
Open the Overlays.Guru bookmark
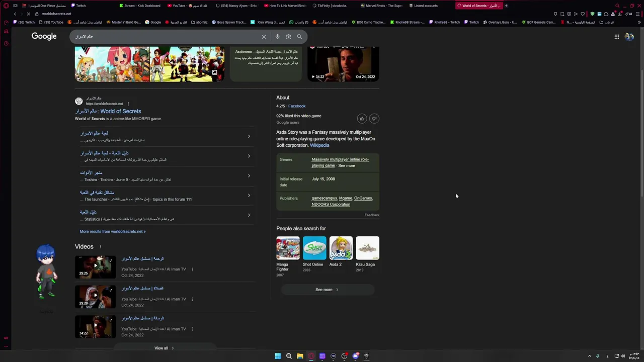(x=500, y=22)
